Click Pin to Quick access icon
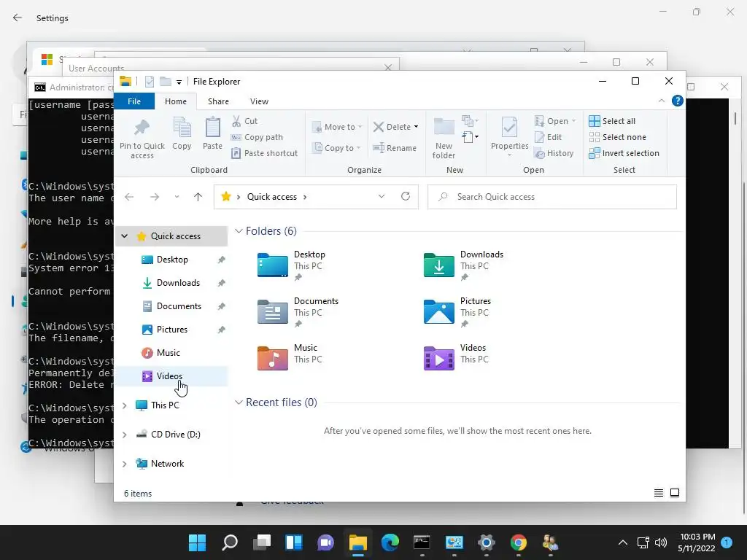The image size is (747, 560). [x=142, y=128]
